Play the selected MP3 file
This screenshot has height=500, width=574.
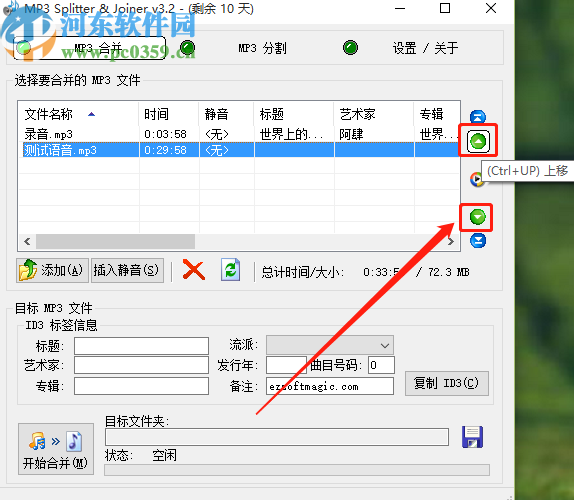coord(476,179)
